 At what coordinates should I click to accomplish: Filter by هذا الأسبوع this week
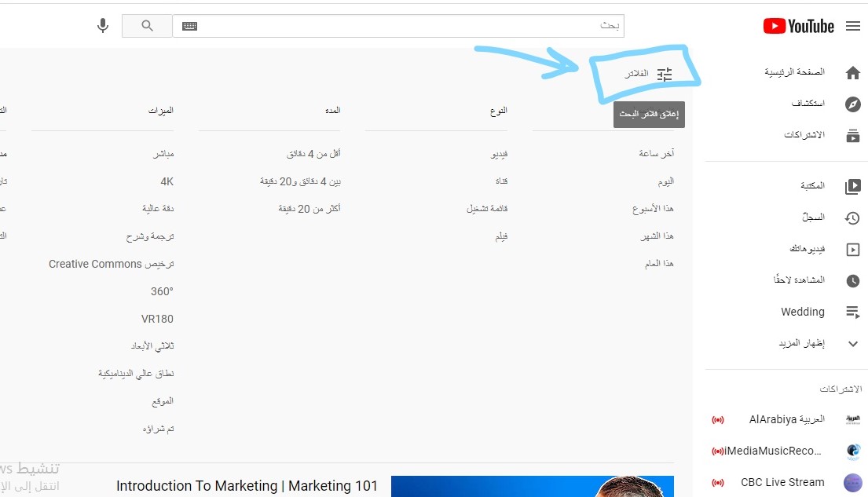point(653,209)
